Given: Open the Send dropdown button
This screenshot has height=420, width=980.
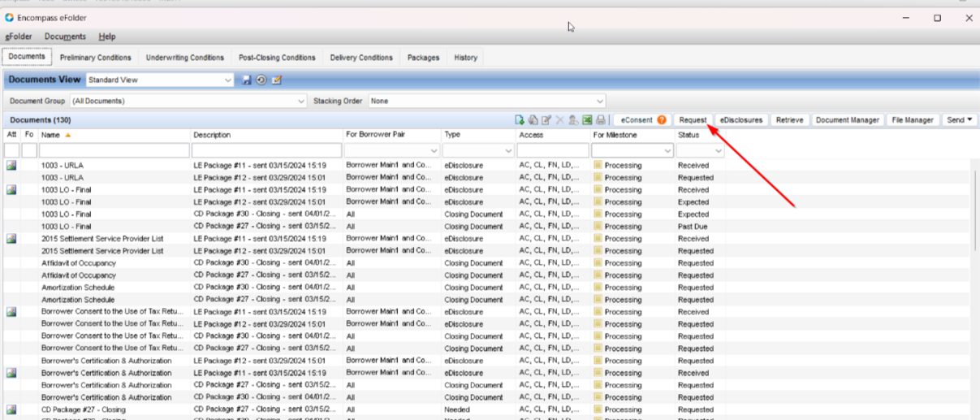Looking at the screenshot, I should (959, 120).
